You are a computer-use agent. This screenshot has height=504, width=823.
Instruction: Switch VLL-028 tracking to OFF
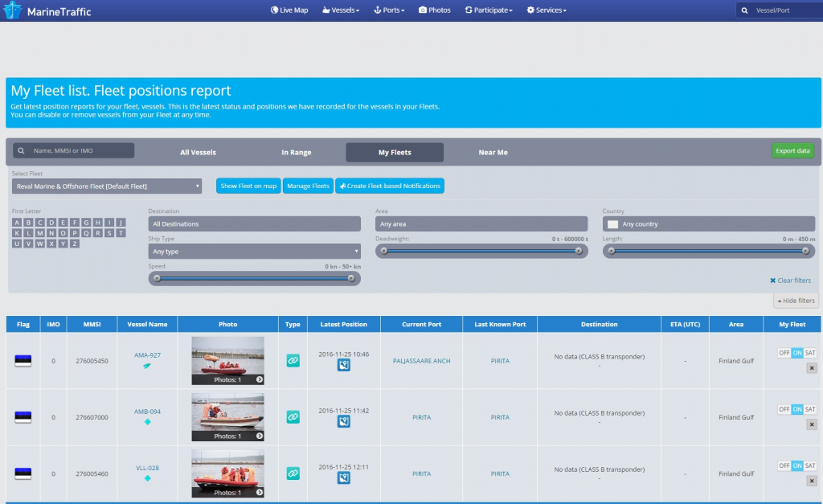coord(784,465)
